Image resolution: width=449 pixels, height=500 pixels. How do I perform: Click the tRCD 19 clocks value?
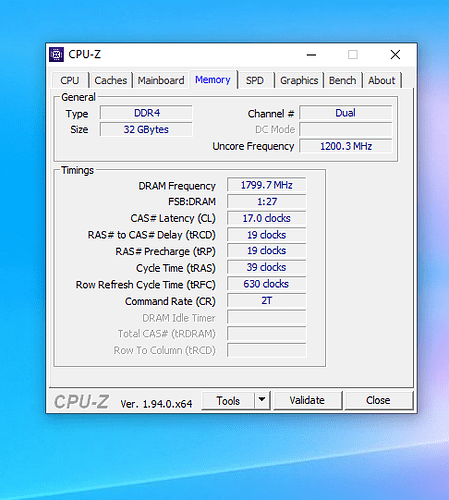267,235
